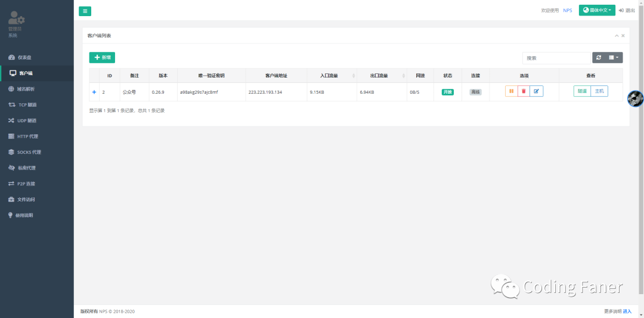The image size is (644, 318).
Task: Open the TCP 隧道 sidebar item
Action: coord(37,105)
